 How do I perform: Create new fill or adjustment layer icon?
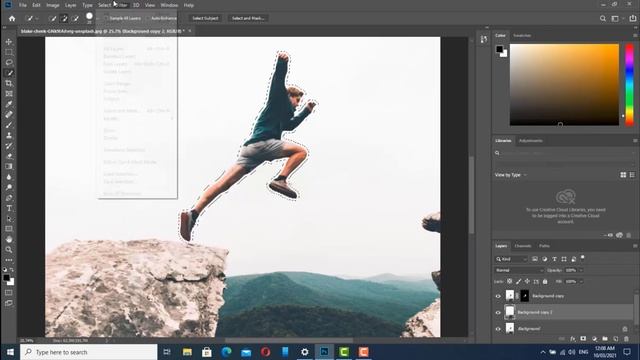click(594, 339)
